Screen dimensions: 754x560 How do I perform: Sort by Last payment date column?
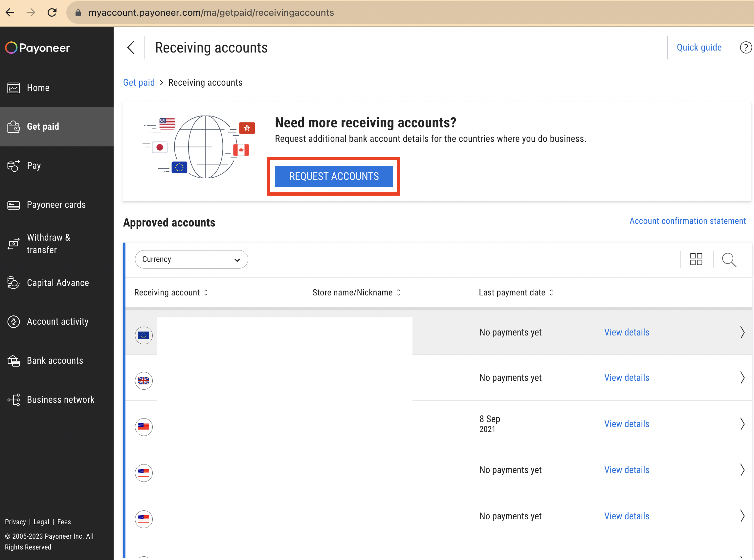click(x=516, y=292)
